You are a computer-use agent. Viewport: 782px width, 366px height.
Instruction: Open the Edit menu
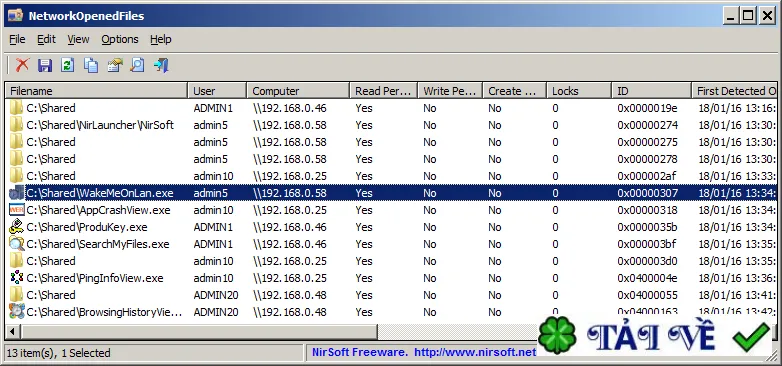point(46,39)
